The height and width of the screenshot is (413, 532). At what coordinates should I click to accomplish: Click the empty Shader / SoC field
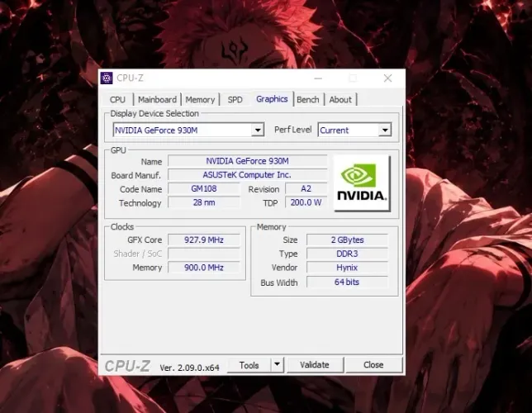click(x=204, y=254)
